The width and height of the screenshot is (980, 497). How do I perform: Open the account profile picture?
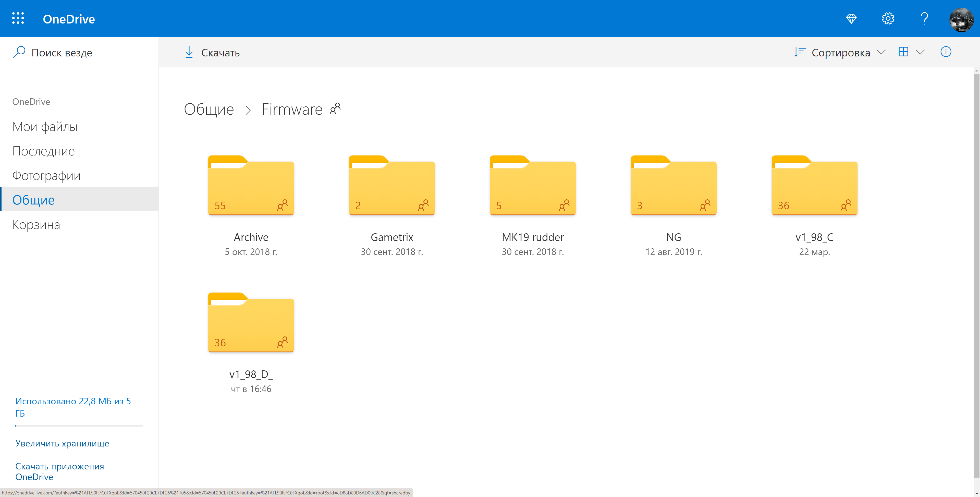pyautogui.click(x=961, y=19)
